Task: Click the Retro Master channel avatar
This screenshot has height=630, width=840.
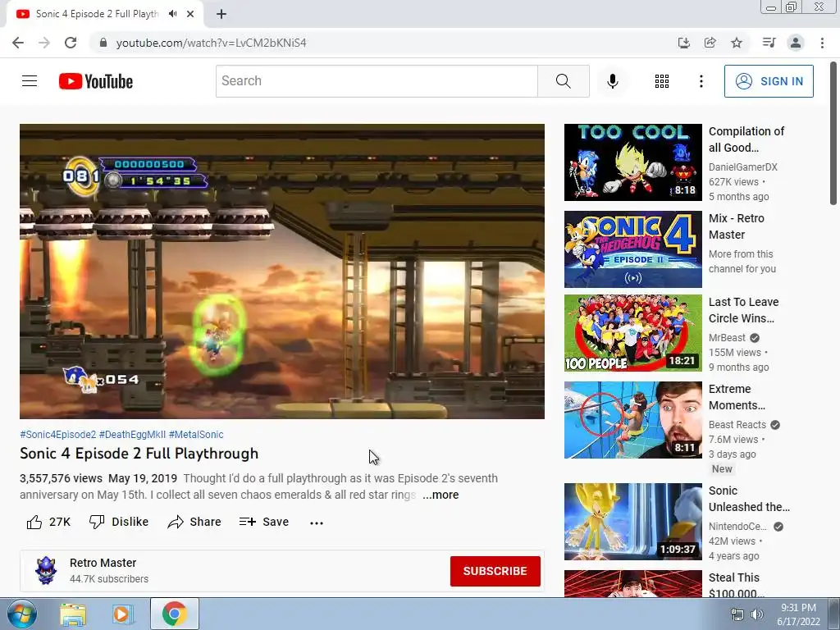Action: tap(46, 570)
